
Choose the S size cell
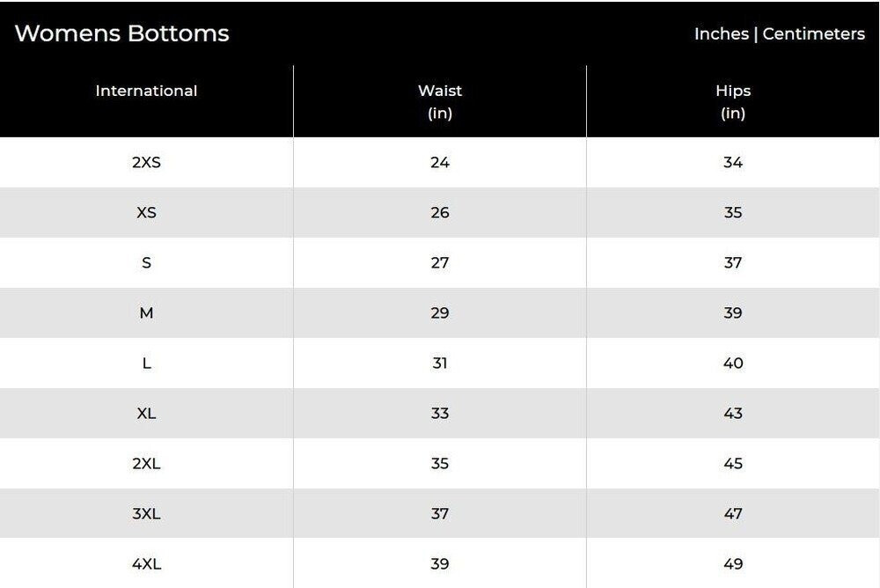pyautogui.click(x=146, y=262)
